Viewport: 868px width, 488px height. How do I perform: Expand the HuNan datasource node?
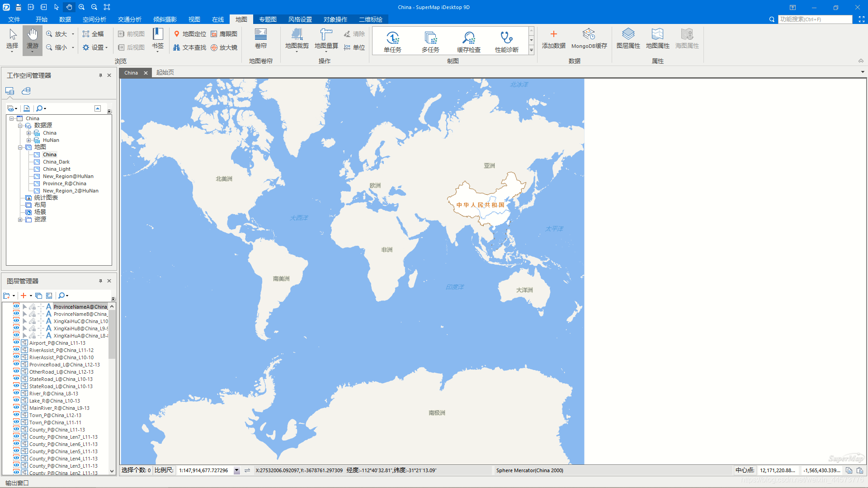point(29,140)
